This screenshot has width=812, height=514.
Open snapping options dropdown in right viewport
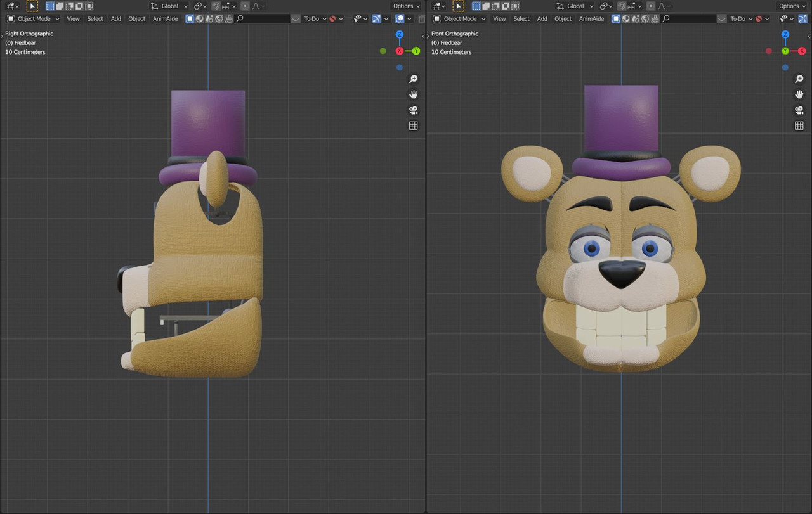point(230,6)
